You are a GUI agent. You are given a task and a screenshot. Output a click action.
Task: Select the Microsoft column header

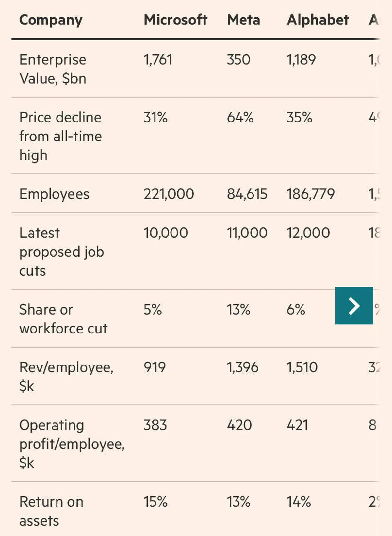(x=175, y=20)
